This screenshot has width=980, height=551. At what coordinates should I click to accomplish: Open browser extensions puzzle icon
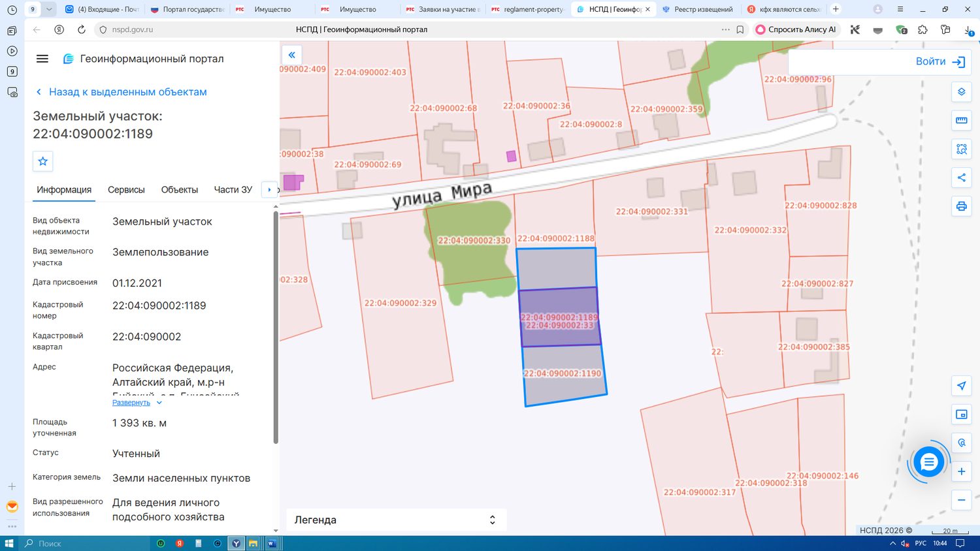pos(923,29)
